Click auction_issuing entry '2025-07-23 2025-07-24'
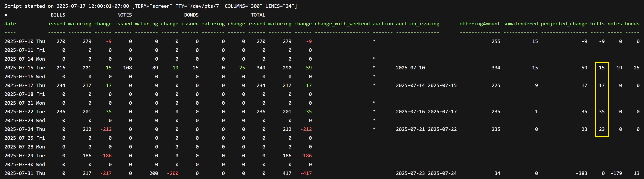 coord(426,173)
